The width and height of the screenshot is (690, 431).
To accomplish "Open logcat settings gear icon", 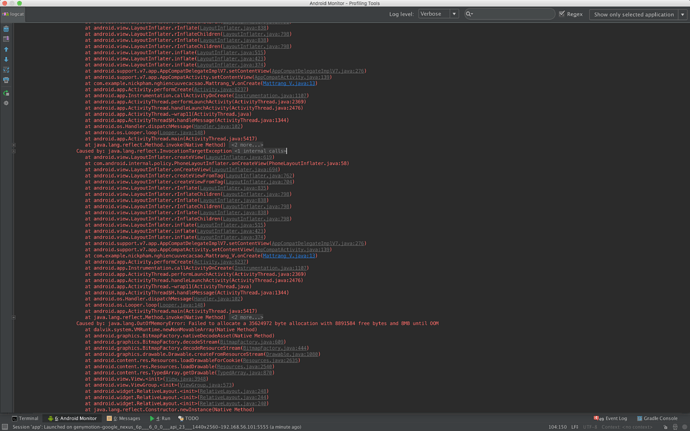I will (x=6, y=103).
